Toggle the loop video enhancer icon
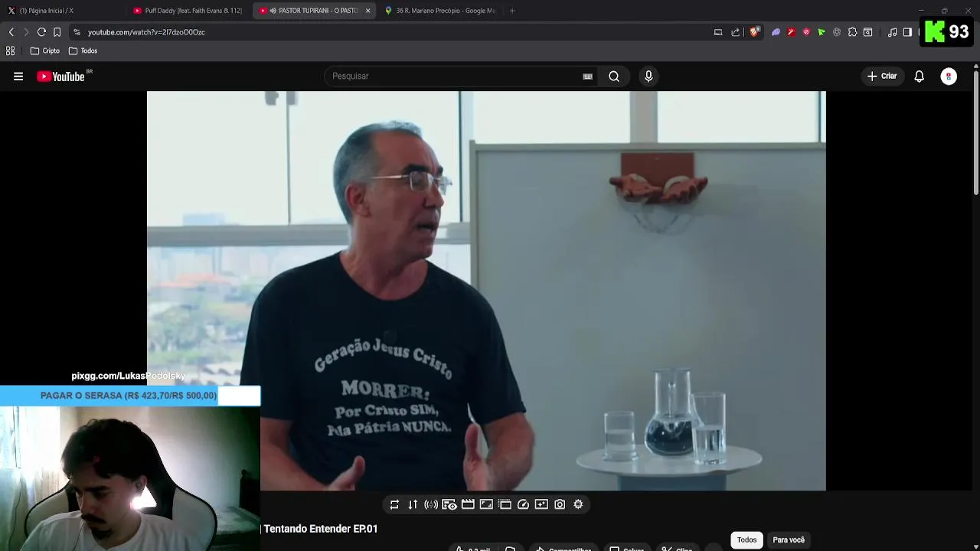The height and width of the screenshot is (551, 980). coord(394,504)
